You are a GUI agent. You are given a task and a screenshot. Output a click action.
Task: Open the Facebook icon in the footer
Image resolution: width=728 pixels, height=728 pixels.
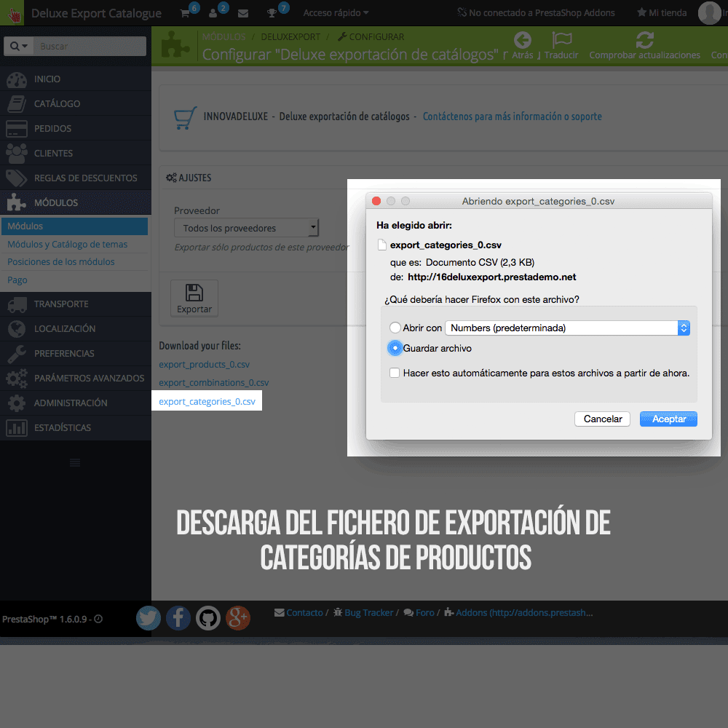click(x=178, y=618)
